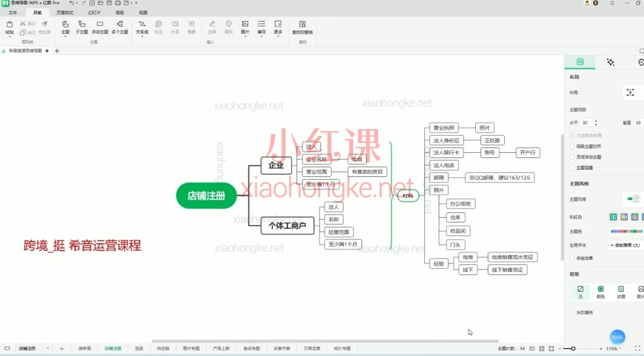Open a new document tab with plus
The height and width of the screenshot is (356, 644).
point(57,51)
